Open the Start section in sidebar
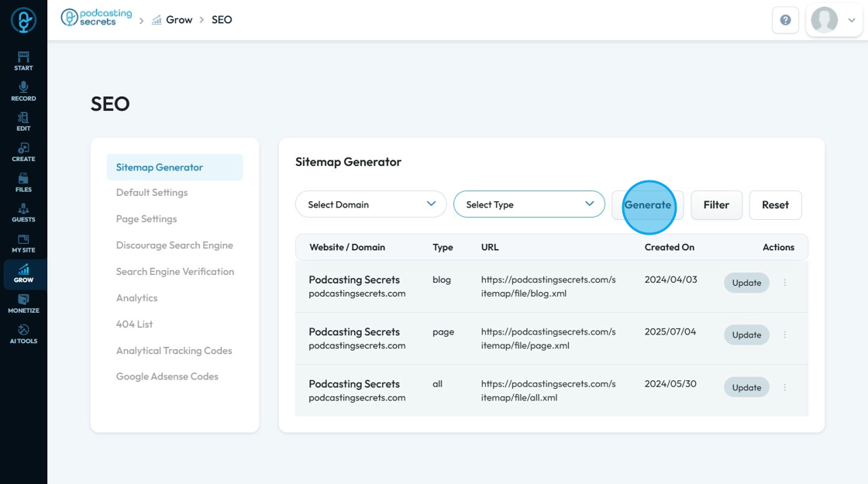868x484 pixels. [23, 60]
